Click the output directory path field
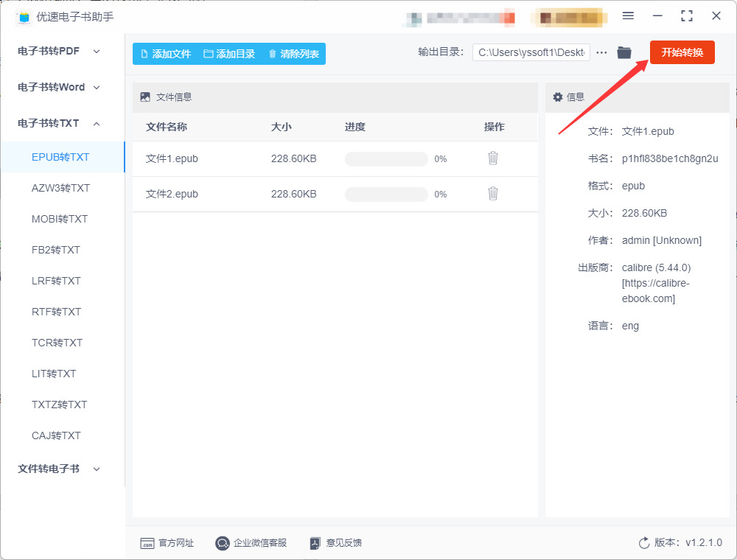 tap(531, 52)
